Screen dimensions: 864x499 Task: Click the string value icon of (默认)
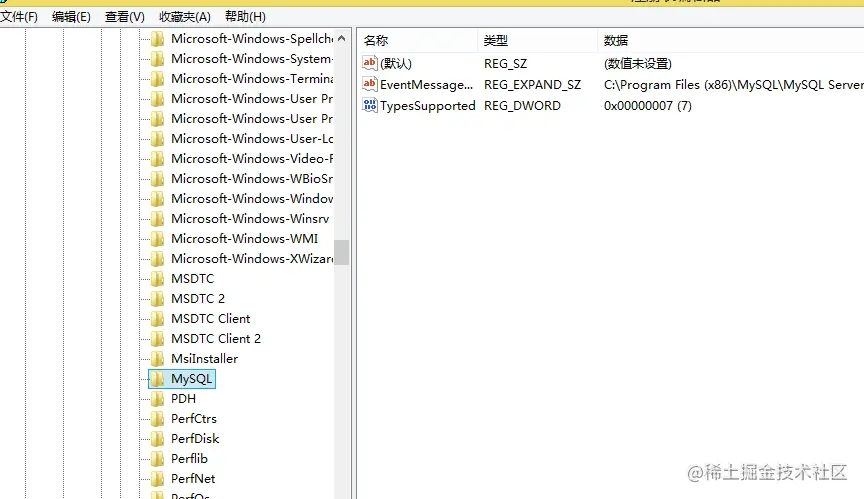tap(370, 63)
